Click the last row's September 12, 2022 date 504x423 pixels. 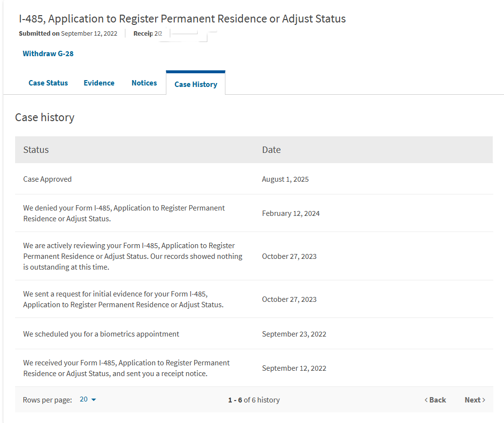294,368
